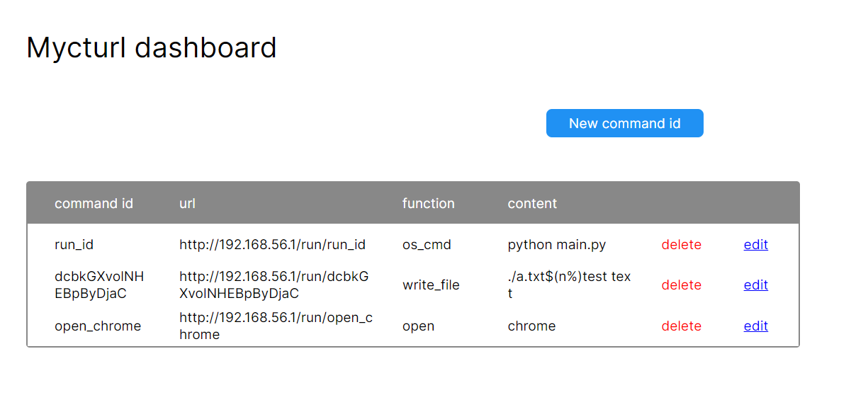
Task: Select the 'python main.py' content cell
Action: (556, 245)
